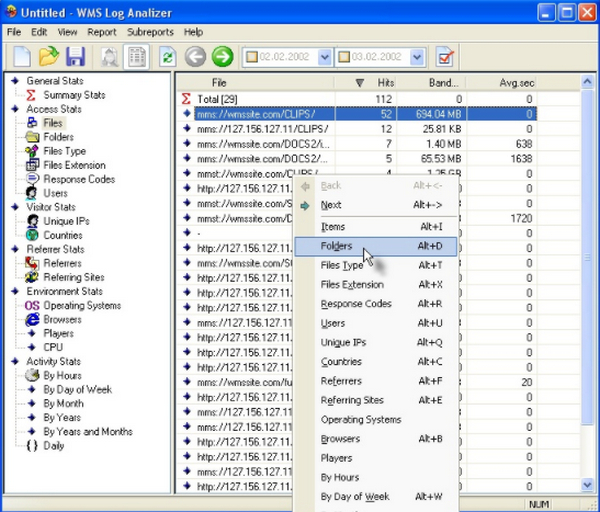Click the Summary Stats sigma icon
The width and height of the screenshot is (600, 512).
click(31, 95)
